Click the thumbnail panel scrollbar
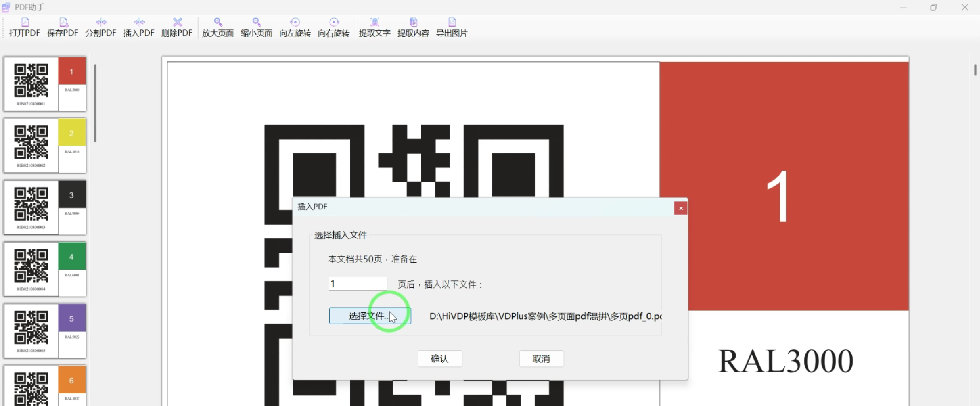The image size is (980, 406). point(95,103)
